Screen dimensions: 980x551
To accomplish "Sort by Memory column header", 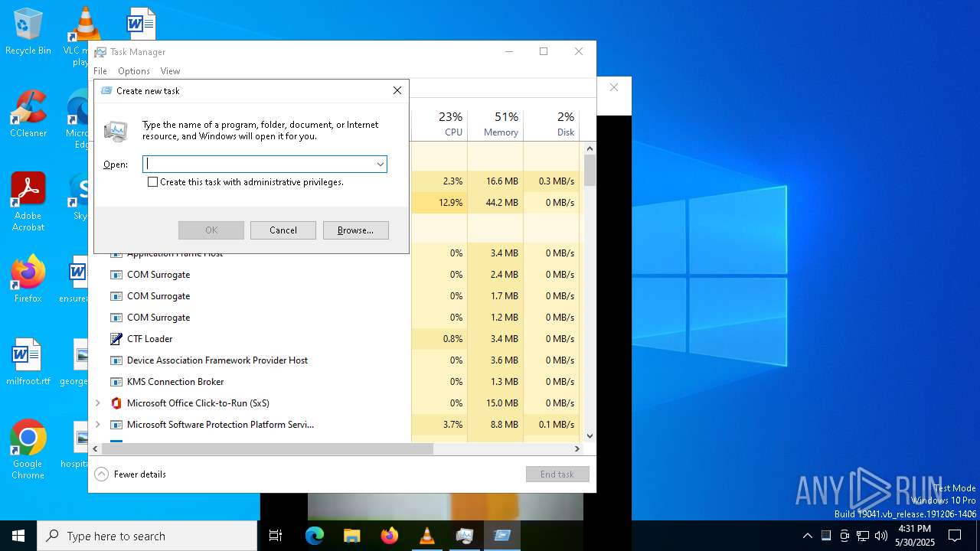I will (495, 125).
